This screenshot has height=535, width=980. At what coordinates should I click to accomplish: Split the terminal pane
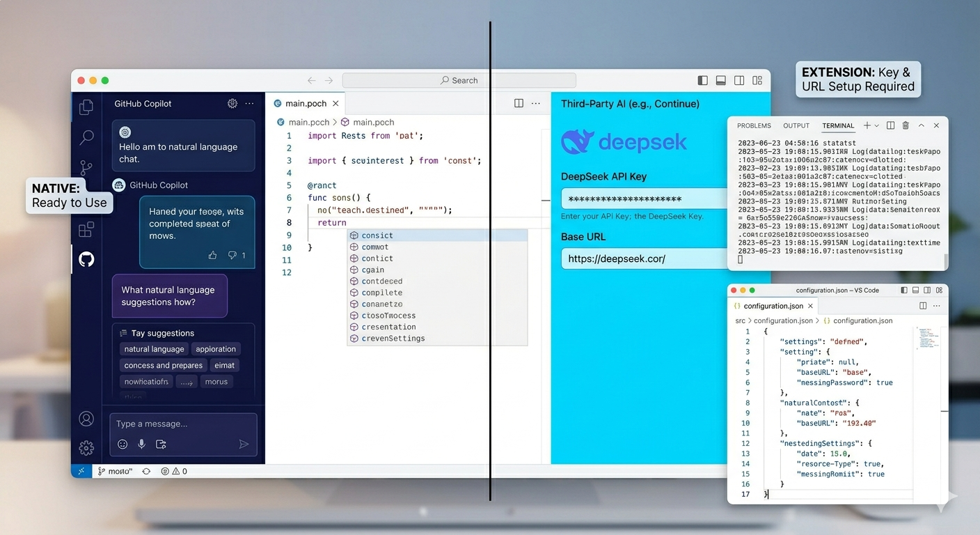[890, 125]
